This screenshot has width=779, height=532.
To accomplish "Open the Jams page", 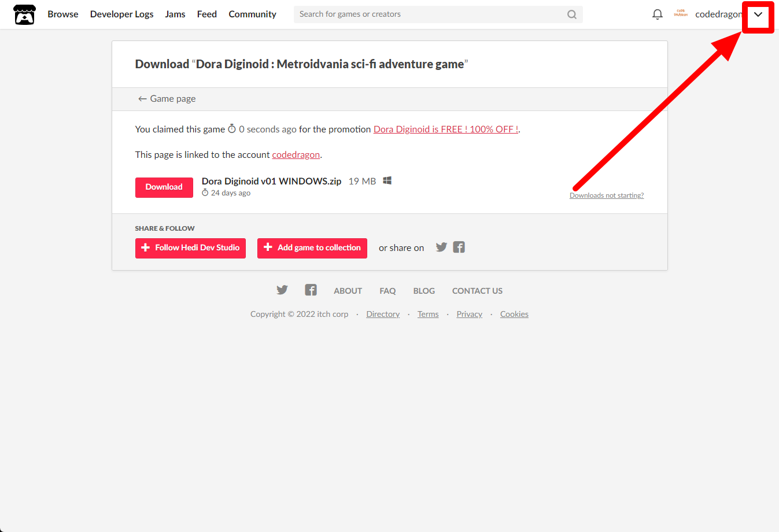I will (x=175, y=14).
